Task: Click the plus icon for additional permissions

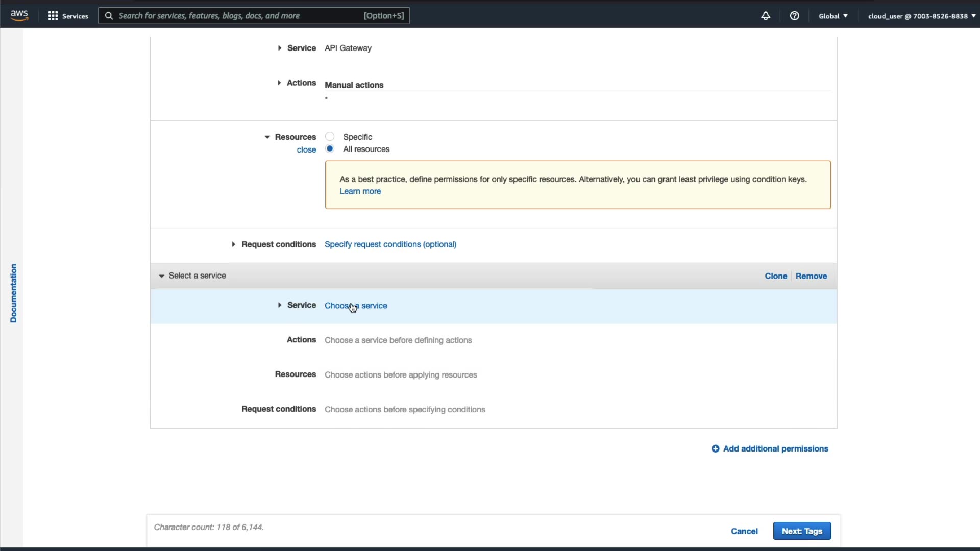Action: pos(715,449)
